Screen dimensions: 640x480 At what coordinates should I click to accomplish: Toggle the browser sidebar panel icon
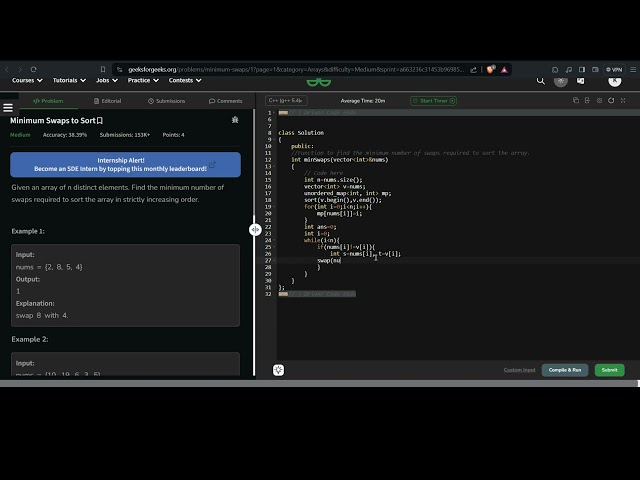pos(582,70)
